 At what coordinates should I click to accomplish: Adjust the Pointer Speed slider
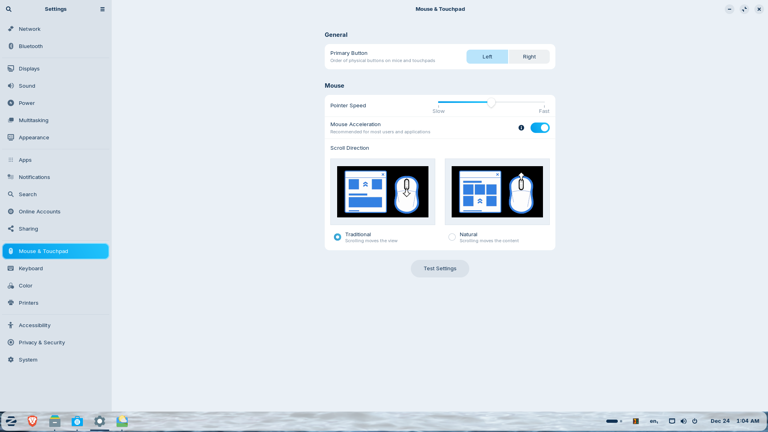[491, 102]
